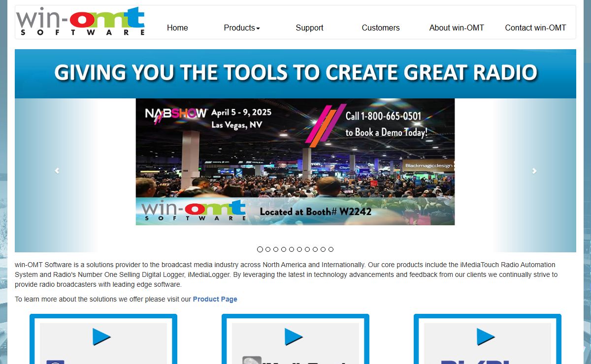Screen dimensions: 591x364
Task: Select the fourth carousel indicator dot
Action: coord(284,249)
